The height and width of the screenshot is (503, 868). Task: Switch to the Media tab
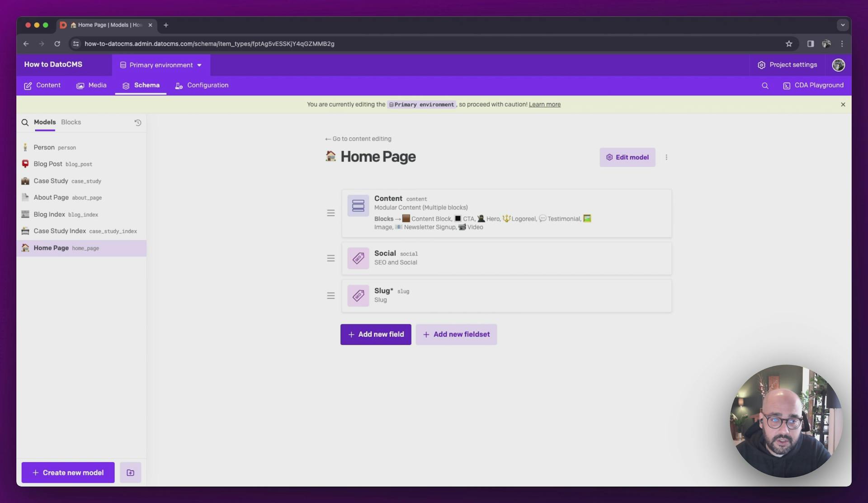91,85
